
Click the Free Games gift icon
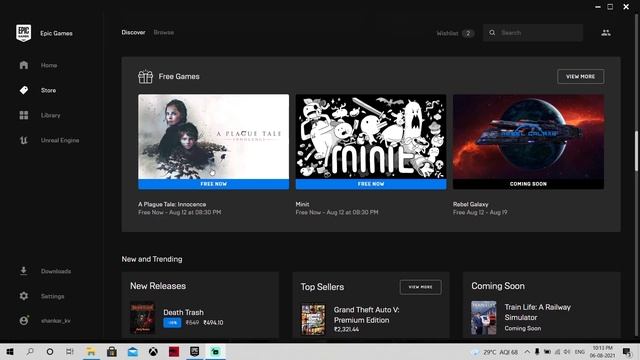click(145, 77)
